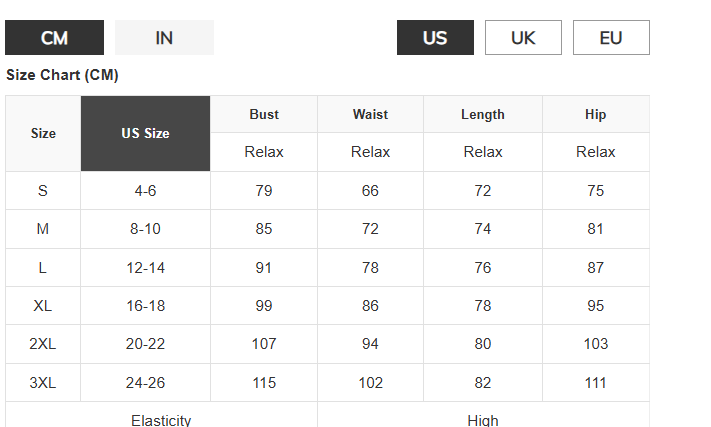Click the Length column header

(x=482, y=114)
